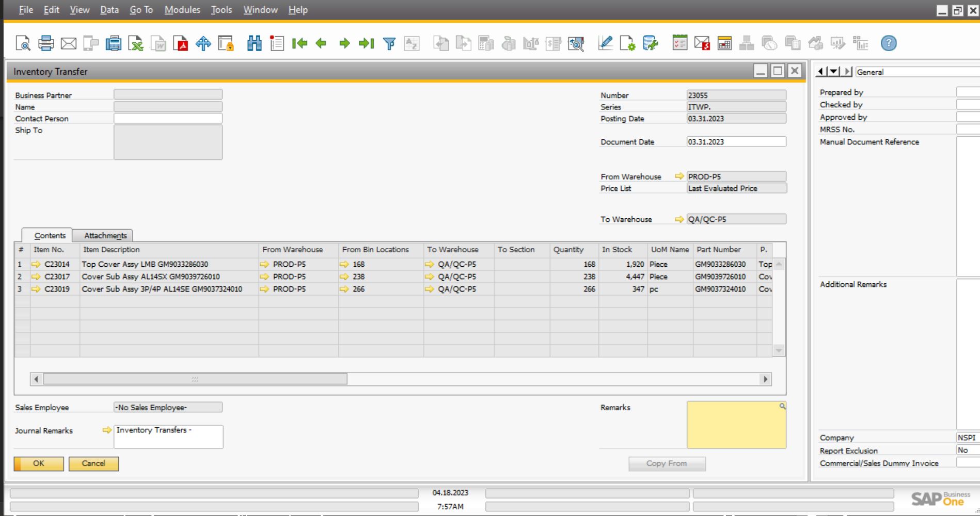Click the OK button
This screenshot has height=516, width=980.
(39, 463)
